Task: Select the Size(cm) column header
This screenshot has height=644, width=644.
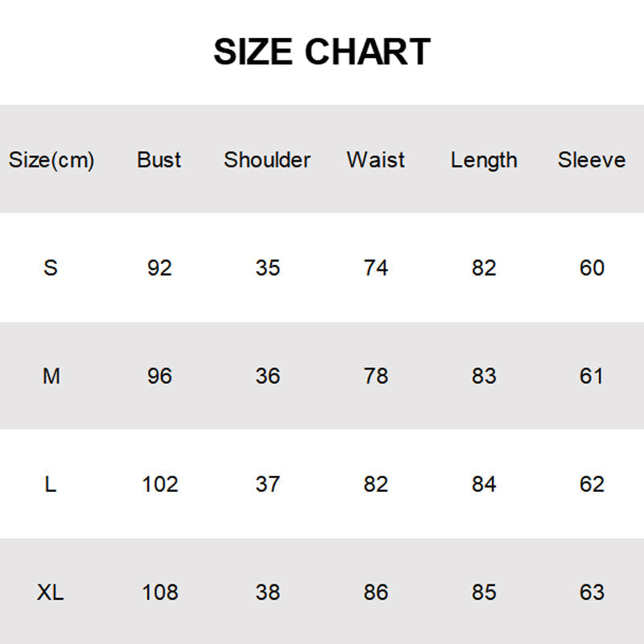Action: point(52,159)
